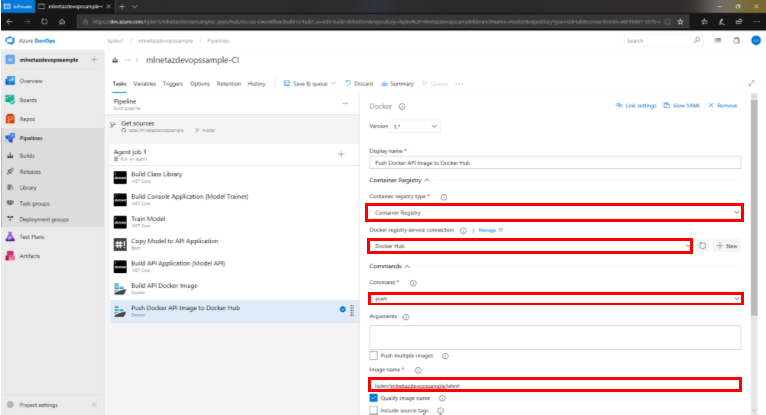
Task: Click info icon next to Docker title
Action: tap(402, 105)
